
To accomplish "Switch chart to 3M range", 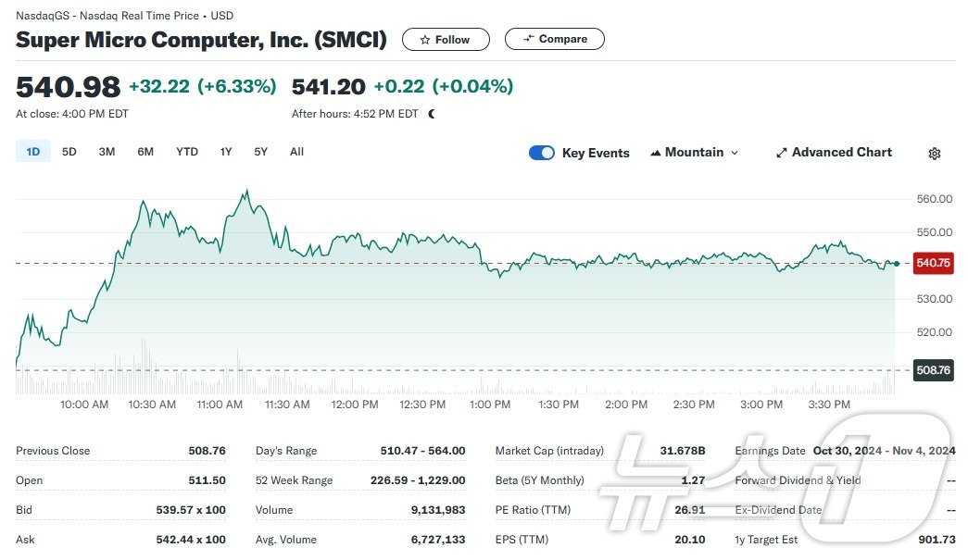I will tap(107, 152).
